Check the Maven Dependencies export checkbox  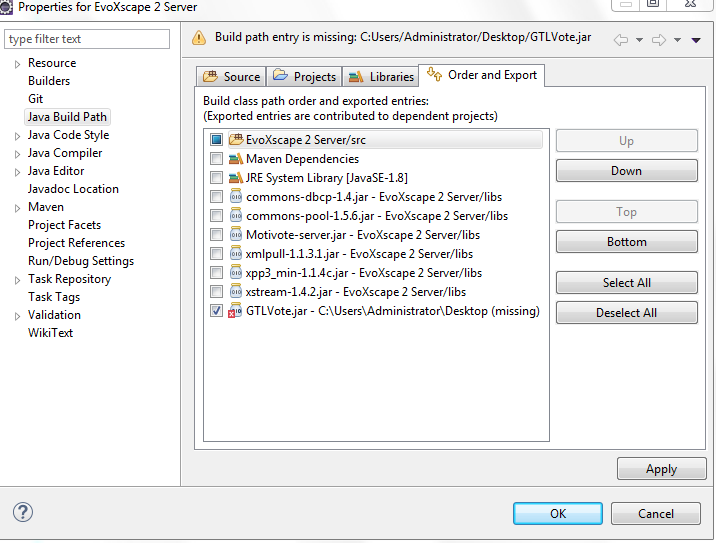(x=216, y=158)
